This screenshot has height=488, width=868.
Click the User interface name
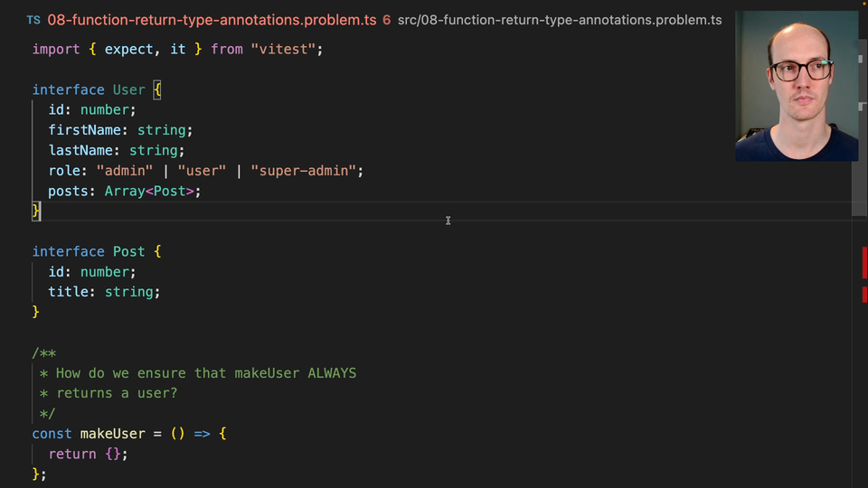[128, 89]
